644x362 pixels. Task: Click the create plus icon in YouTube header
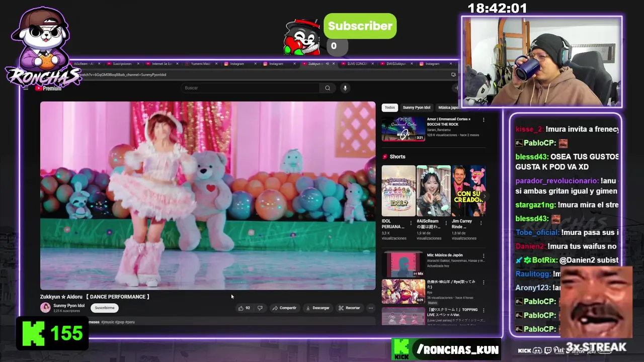tap(457, 88)
